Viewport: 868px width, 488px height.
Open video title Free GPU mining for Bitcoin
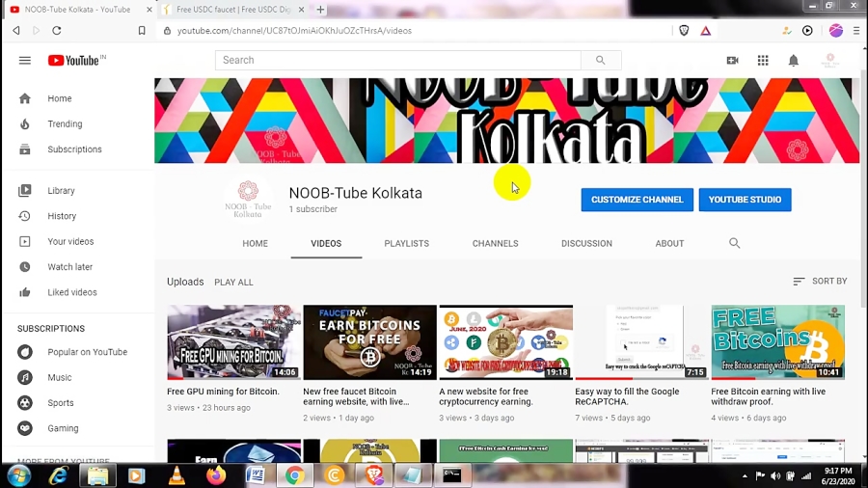coord(223,392)
